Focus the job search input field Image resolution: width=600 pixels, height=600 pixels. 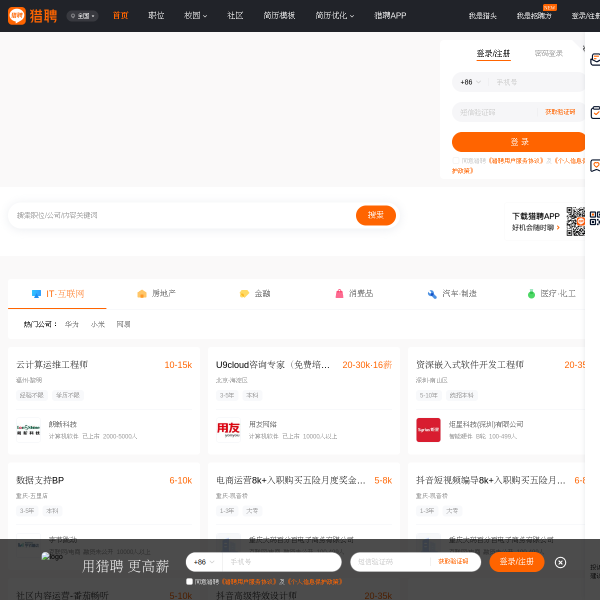(x=182, y=215)
